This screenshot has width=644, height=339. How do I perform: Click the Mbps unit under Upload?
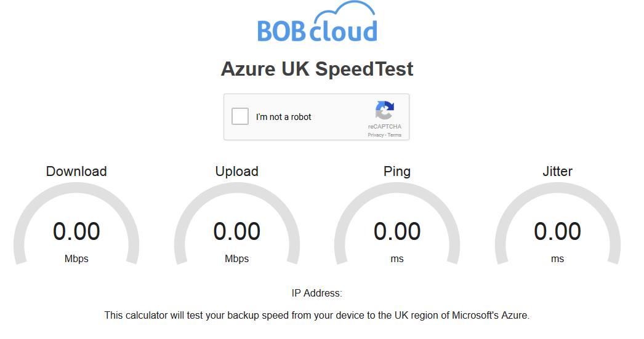(237, 259)
